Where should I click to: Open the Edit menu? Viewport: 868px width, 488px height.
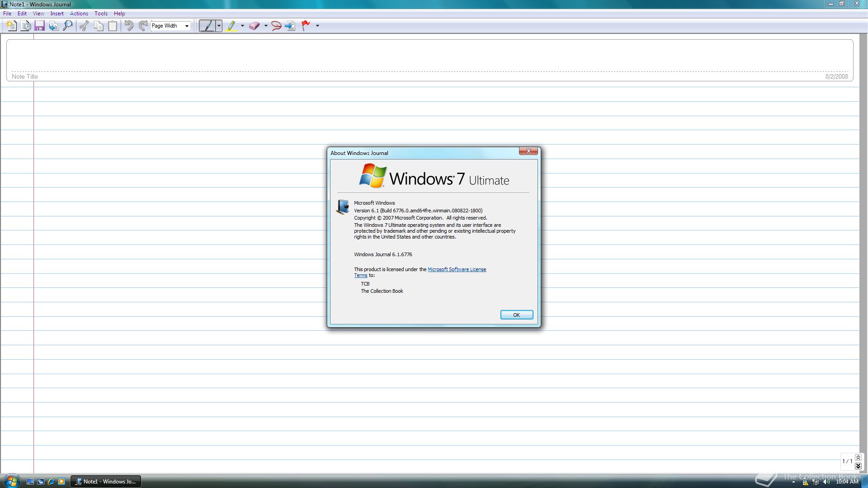click(x=22, y=14)
